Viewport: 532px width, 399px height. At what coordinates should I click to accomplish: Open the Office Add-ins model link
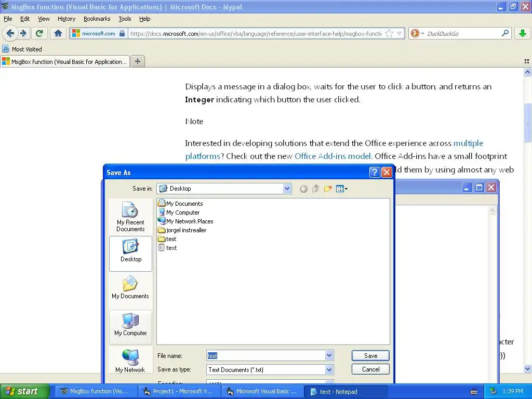[x=333, y=156]
